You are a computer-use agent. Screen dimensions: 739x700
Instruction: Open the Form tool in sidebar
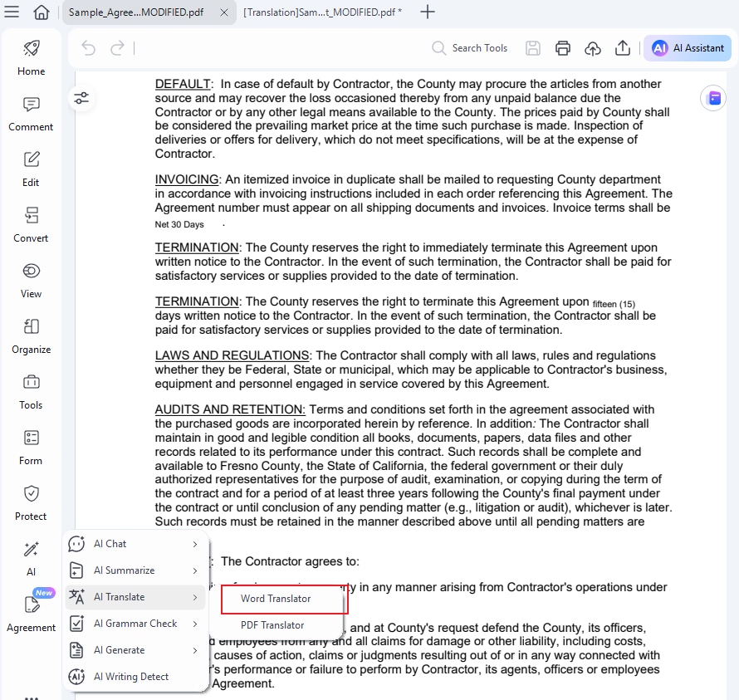coord(31,448)
